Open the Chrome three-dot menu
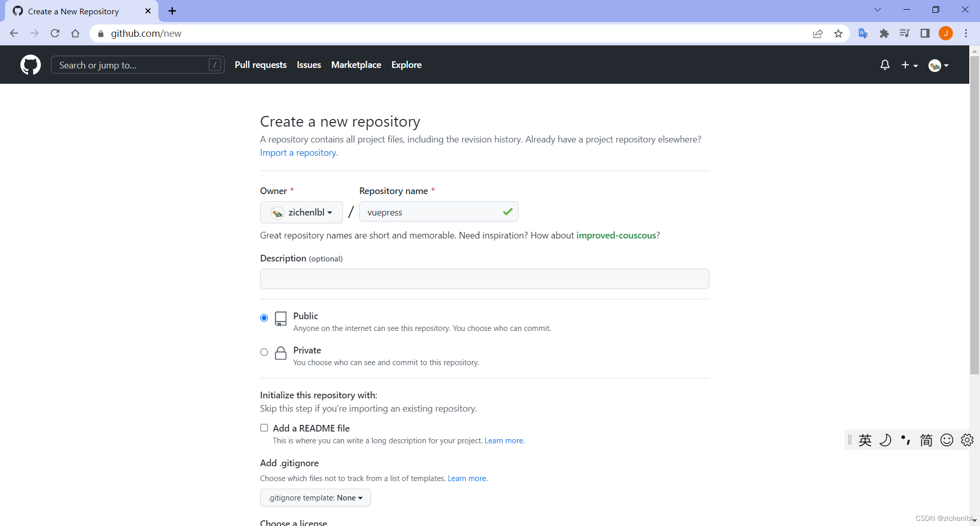980x526 pixels. 966,33
